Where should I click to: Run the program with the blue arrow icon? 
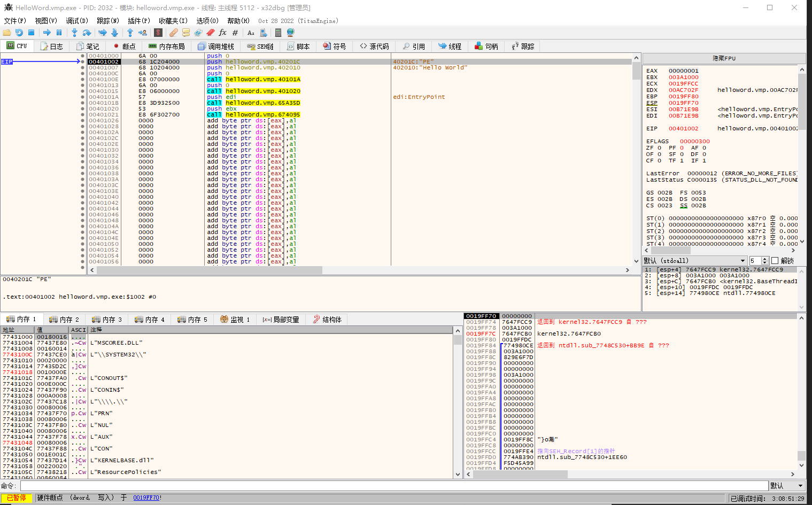[47, 33]
